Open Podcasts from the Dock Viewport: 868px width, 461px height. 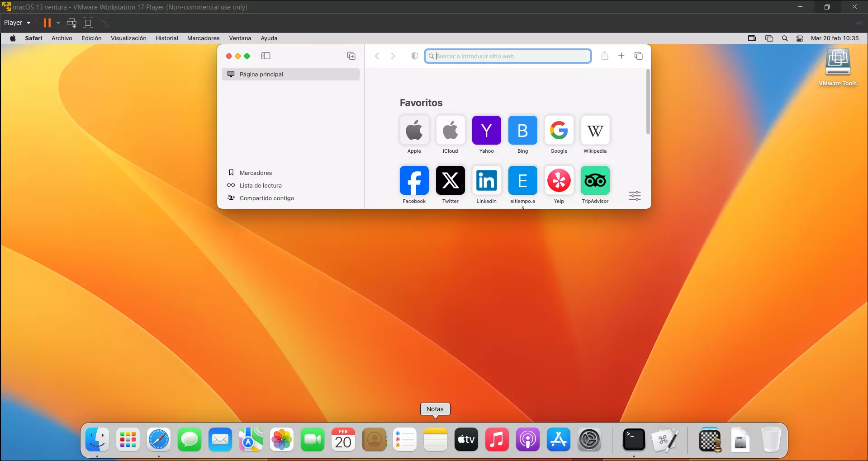pos(528,439)
